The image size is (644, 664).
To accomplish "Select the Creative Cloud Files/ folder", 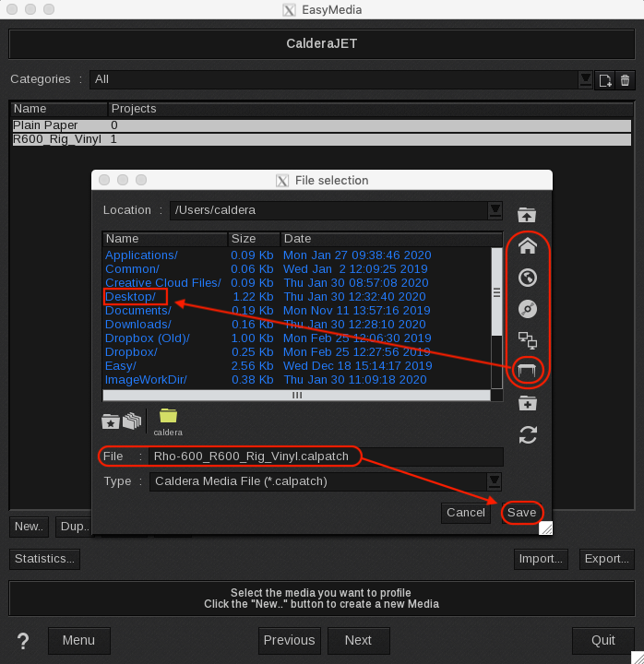I will point(163,283).
